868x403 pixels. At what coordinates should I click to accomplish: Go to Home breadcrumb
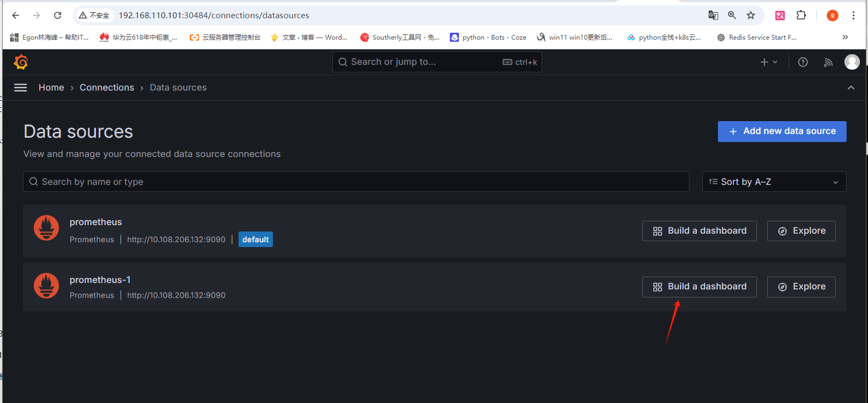(51, 87)
